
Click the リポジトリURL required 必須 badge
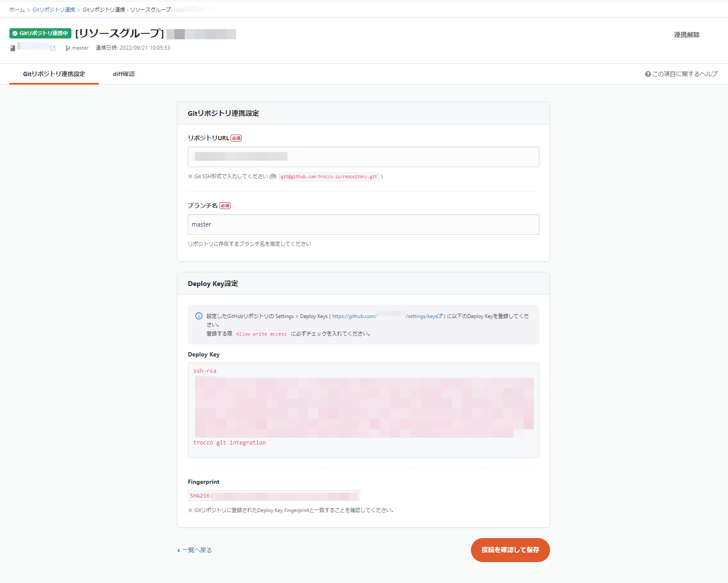pos(236,138)
